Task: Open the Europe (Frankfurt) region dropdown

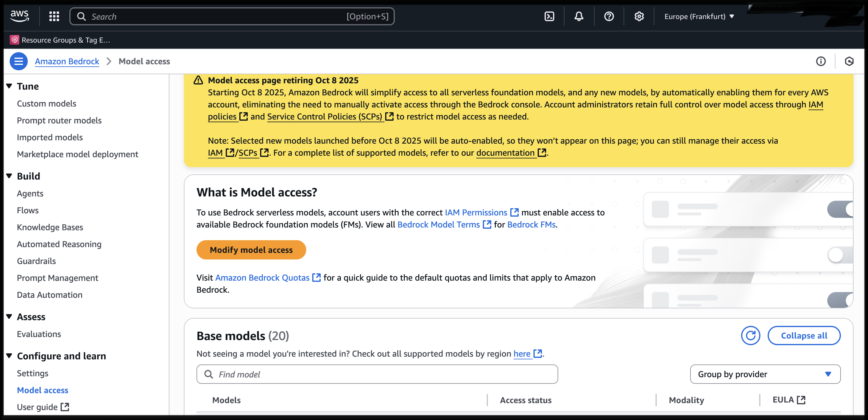Action: (699, 17)
